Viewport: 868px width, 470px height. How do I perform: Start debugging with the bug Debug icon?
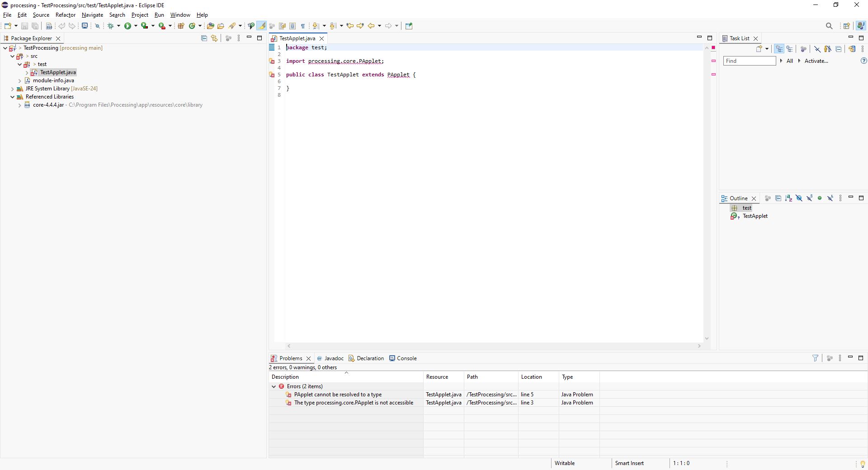111,26
